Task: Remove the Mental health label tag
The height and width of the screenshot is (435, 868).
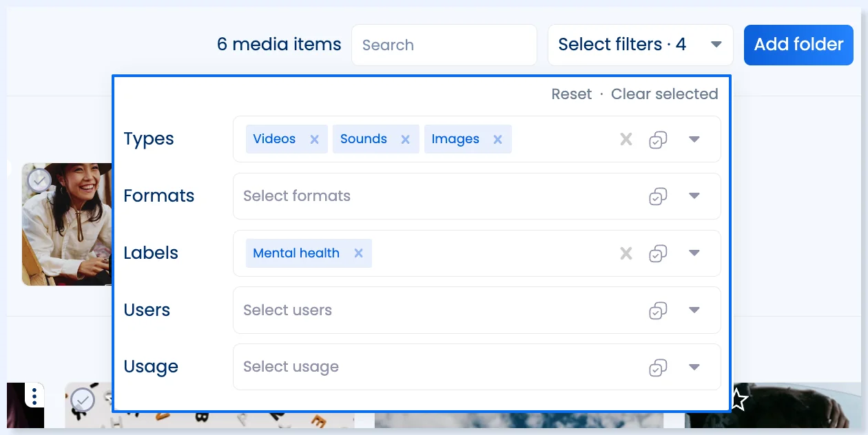Action: pyautogui.click(x=358, y=253)
